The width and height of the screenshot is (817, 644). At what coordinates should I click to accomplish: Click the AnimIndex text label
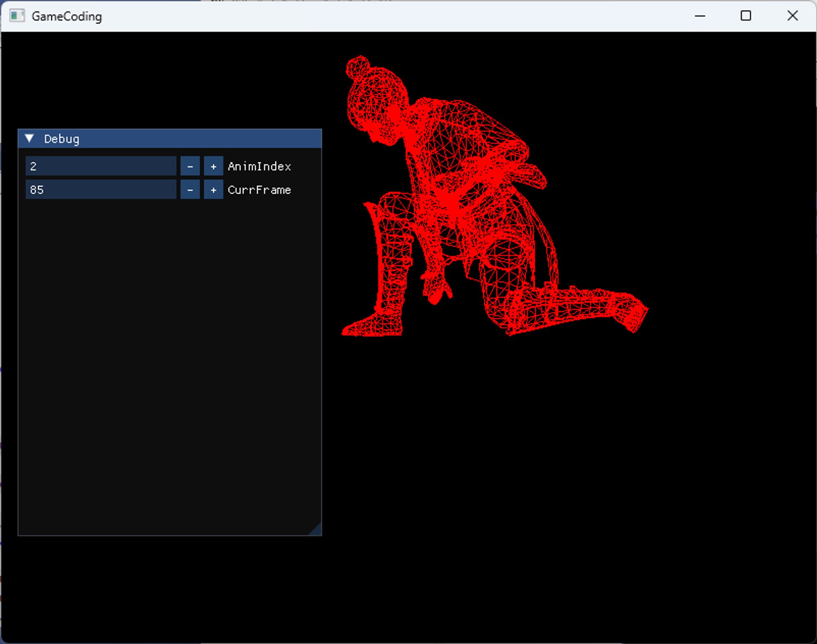(259, 167)
